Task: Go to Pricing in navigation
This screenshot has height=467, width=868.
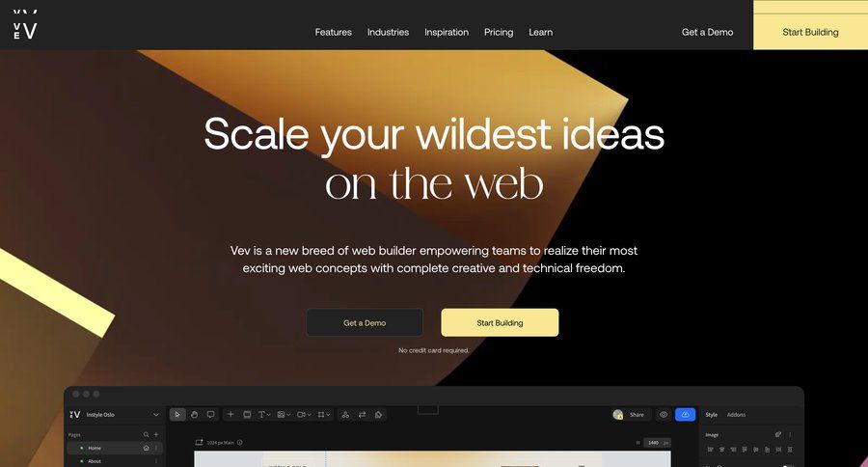Action: (x=499, y=32)
